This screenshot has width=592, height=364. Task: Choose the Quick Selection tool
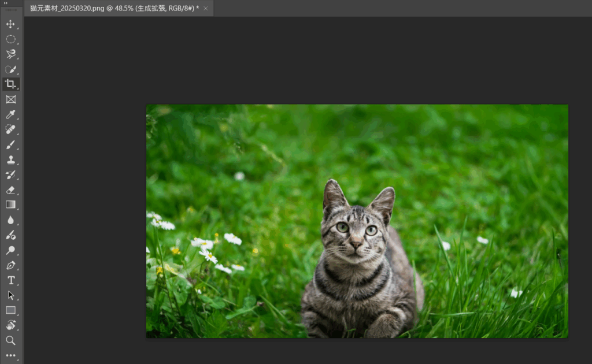[x=10, y=69]
